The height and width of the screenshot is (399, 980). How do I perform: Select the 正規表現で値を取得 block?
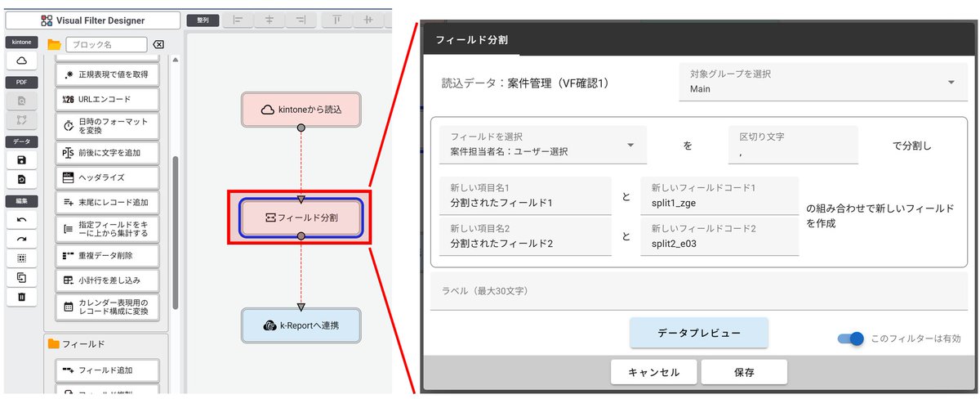coord(108,74)
